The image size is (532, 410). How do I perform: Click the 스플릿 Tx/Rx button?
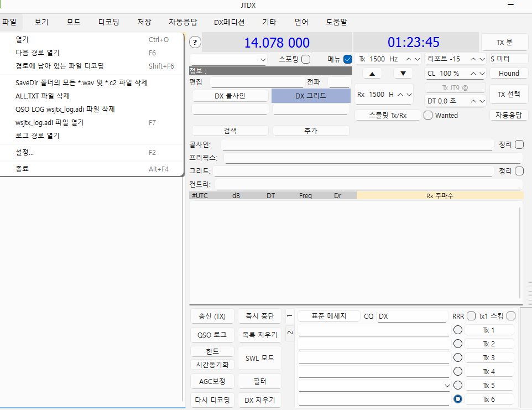(x=388, y=116)
